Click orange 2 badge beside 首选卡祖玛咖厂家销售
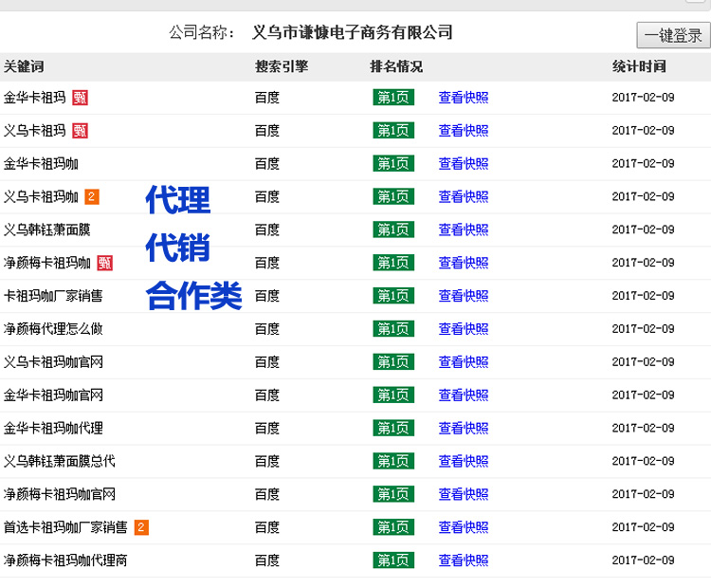The height and width of the screenshot is (588, 711). (141, 527)
